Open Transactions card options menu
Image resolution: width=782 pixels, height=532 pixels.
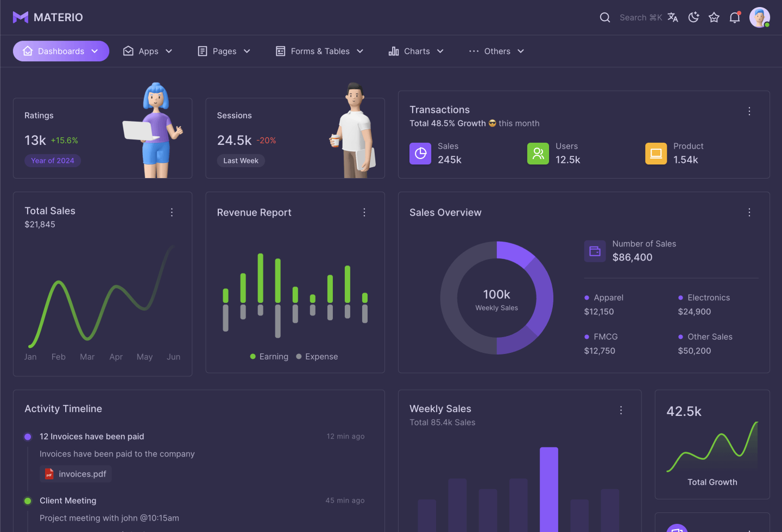(749, 111)
